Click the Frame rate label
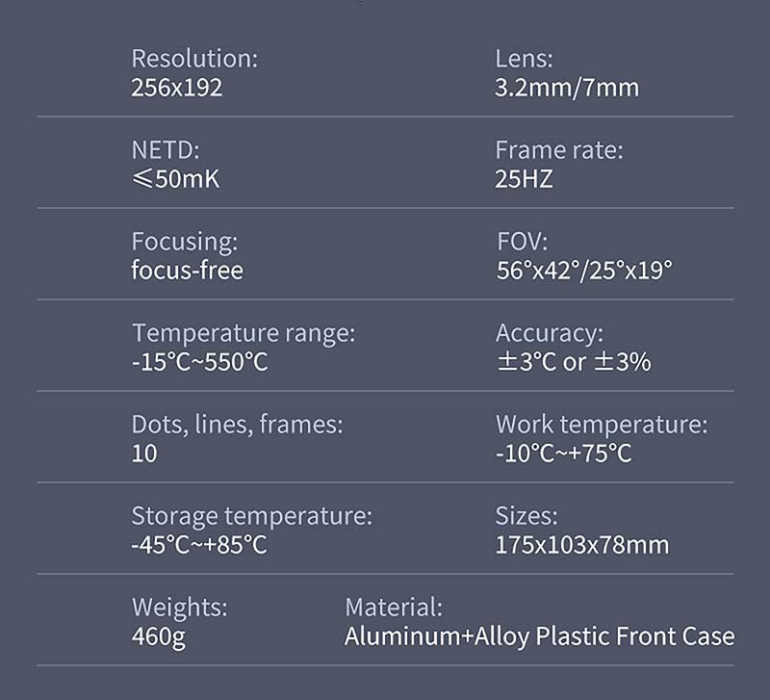Screen dimensions: 770x700 tap(559, 150)
